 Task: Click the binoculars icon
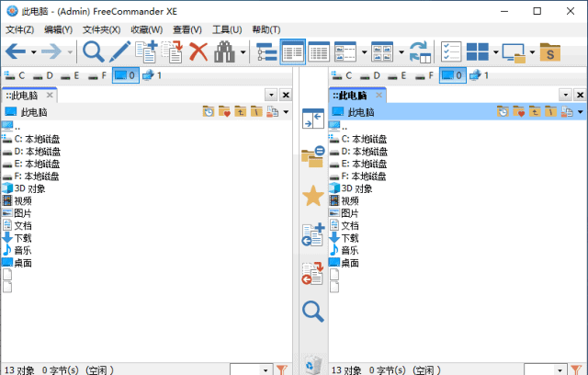224,51
